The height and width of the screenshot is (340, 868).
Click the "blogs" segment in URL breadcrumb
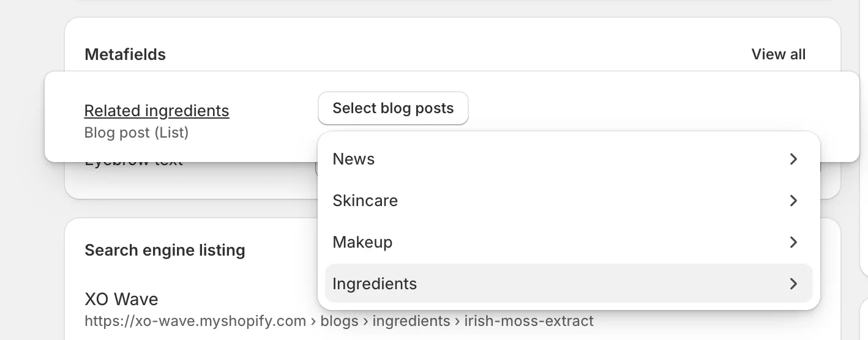tap(339, 321)
